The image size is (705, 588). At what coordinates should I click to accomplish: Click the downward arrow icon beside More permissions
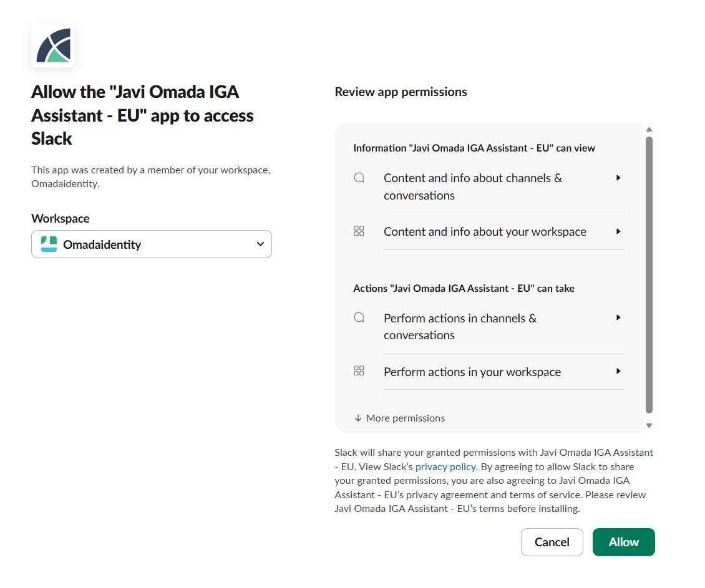(x=357, y=418)
